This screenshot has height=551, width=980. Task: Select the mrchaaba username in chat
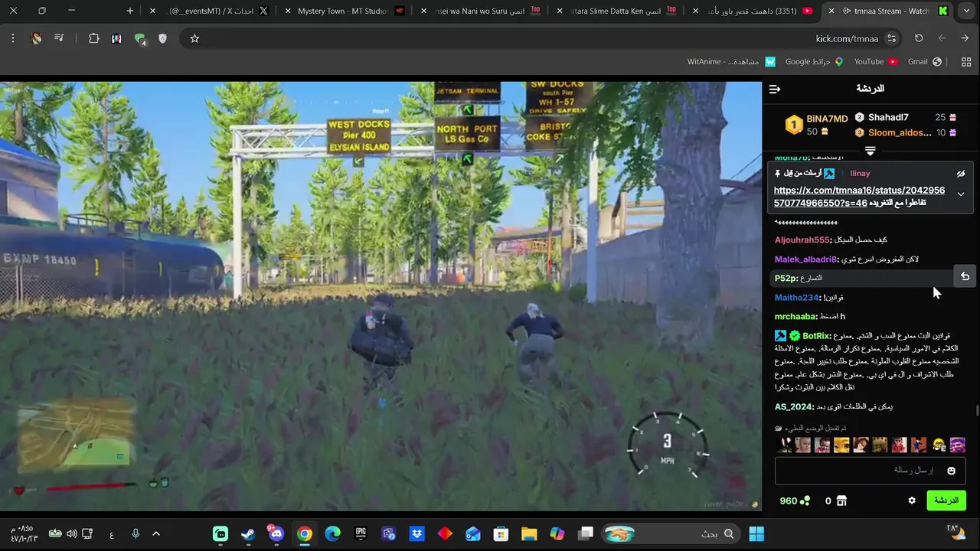[795, 317]
